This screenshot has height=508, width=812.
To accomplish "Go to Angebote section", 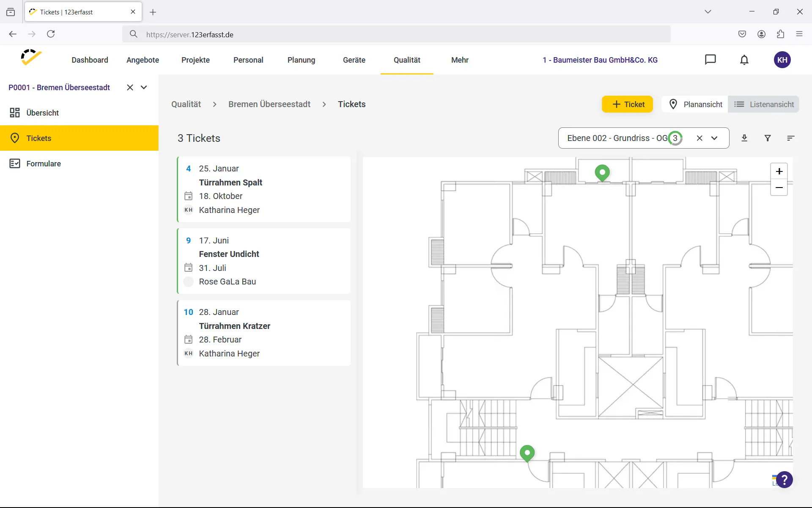I will coord(143,60).
